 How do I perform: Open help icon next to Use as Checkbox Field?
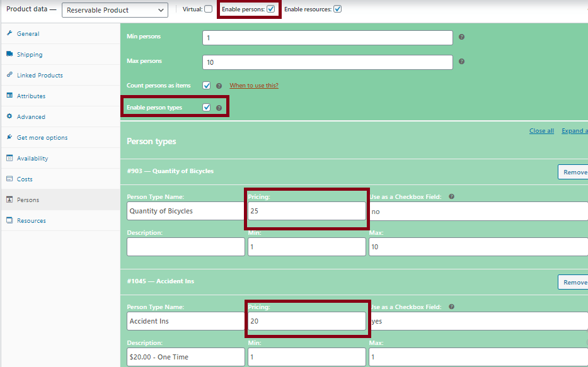[x=451, y=196]
